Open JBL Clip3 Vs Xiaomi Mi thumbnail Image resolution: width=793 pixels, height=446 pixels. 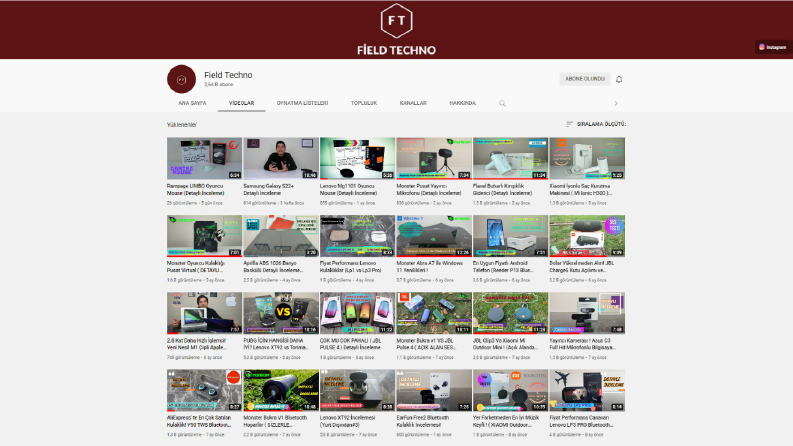click(x=510, y=313)
